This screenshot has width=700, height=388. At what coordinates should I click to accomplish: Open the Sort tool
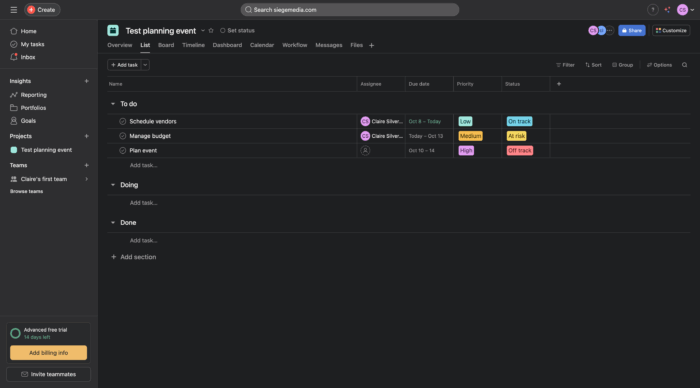[593, 65]
